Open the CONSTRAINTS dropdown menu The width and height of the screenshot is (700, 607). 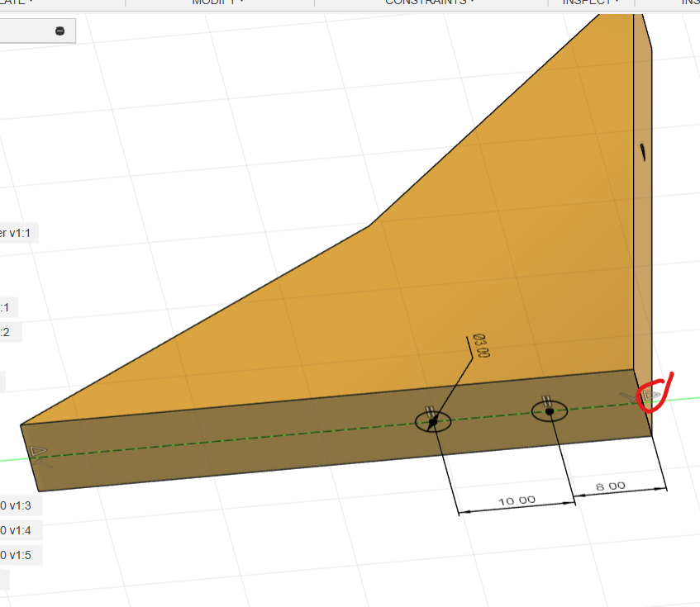[x=430, y=2]
